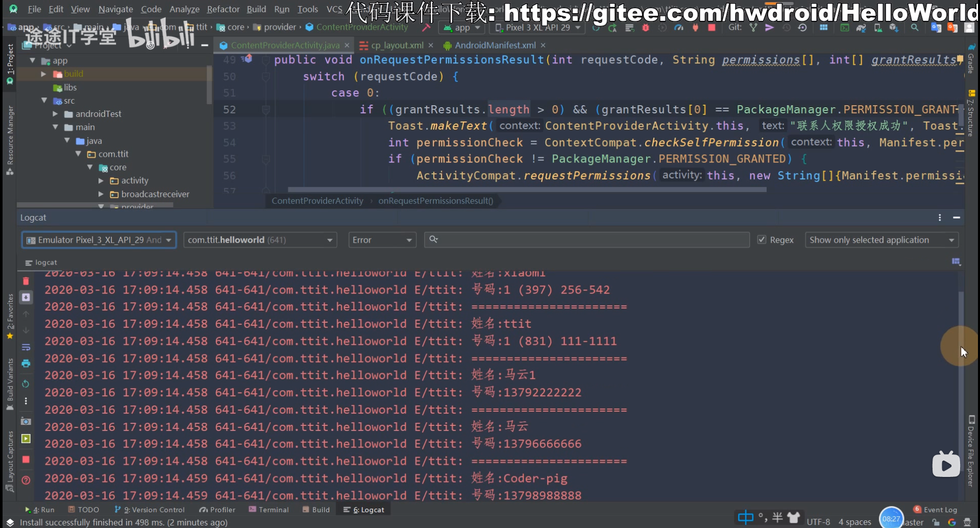Open Git rollback/revert icon

(802, 28)
